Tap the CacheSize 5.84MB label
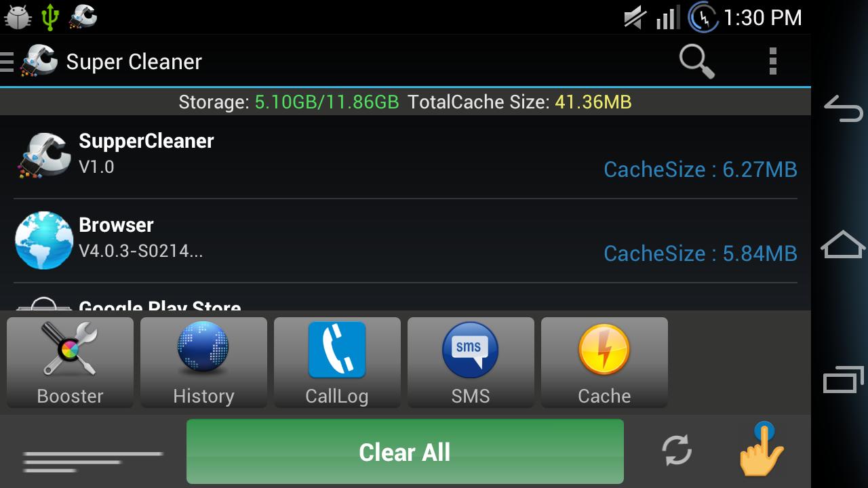 (x=701, y=253)
